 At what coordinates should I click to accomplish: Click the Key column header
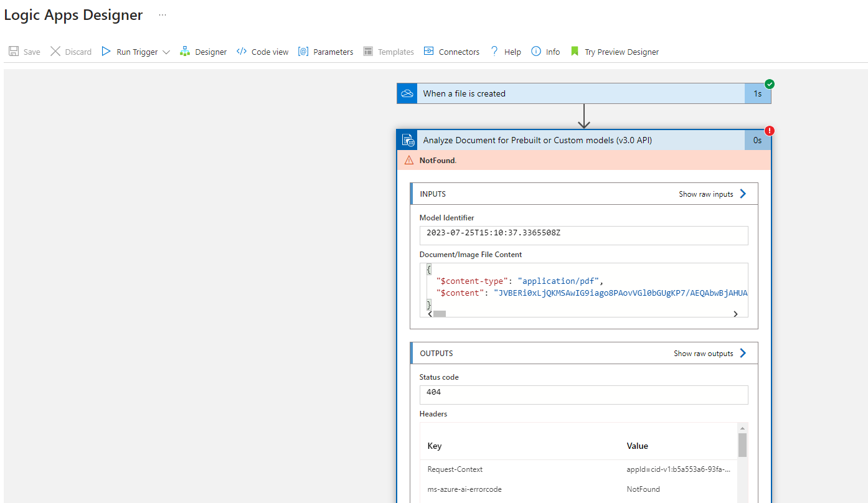(435, 446)
